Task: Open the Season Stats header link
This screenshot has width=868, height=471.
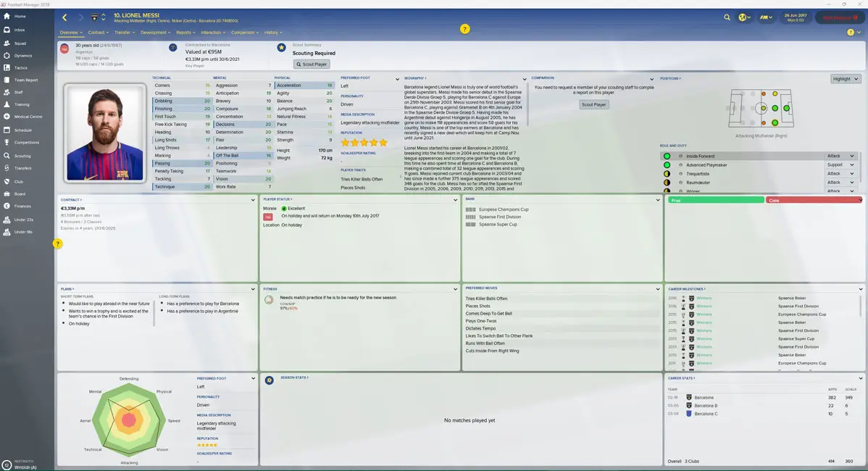Action: click(x=294, y=378)
